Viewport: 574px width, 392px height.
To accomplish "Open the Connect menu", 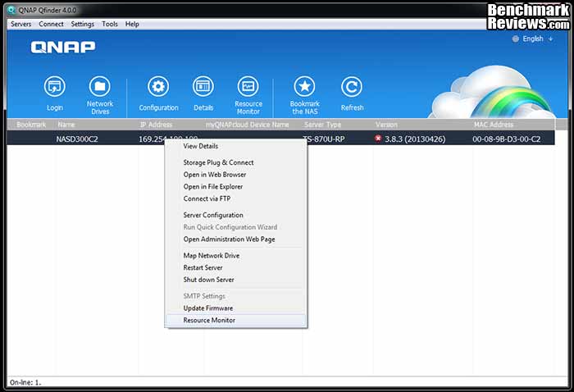I will click(51, 25).
